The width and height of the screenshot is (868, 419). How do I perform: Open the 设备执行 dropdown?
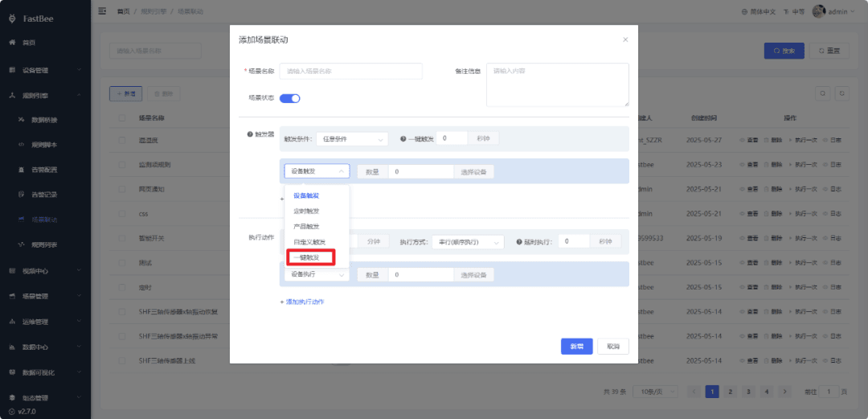click(317, 274)
